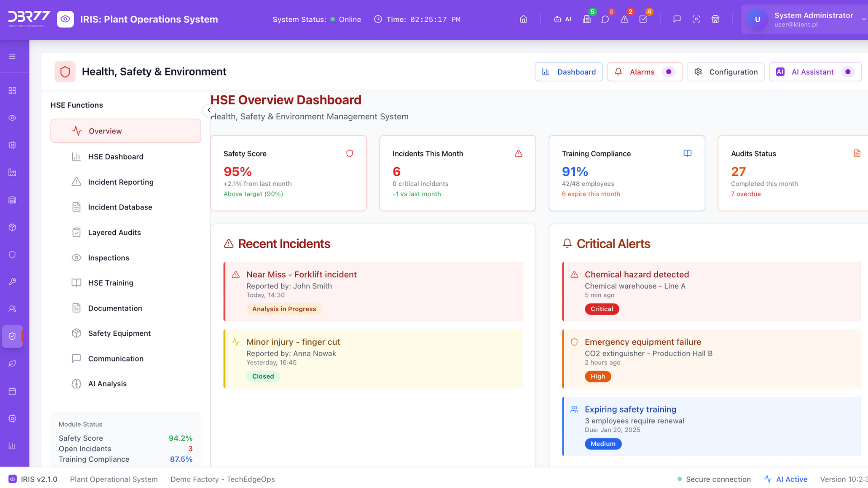This screenshot has height=488, width=868.
Task: Toggle the AI Assistant indicator switch
Action: [848, 72]
